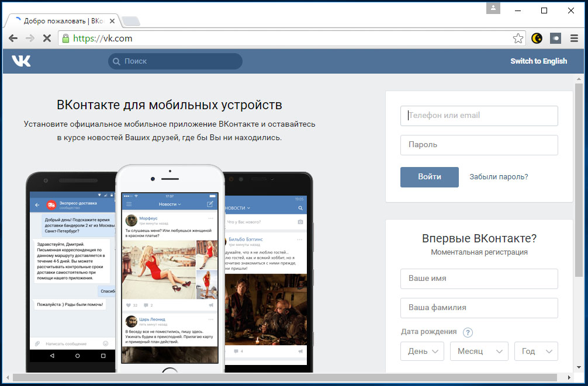
Task: Minimize the browser window
Action: [518, 11]
